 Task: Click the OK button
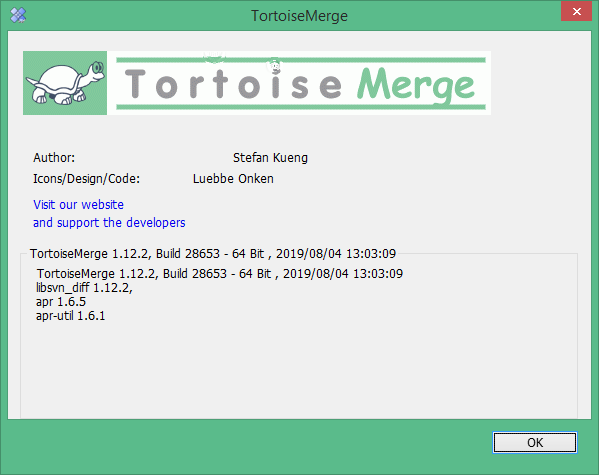coord(535,443)
